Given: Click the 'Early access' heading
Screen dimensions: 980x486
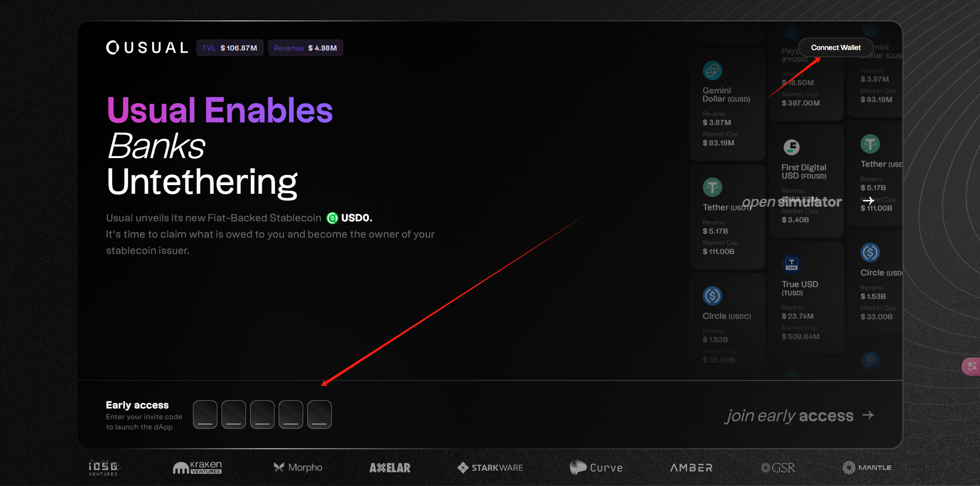Looking at the screenshot, I should point(137,405).
